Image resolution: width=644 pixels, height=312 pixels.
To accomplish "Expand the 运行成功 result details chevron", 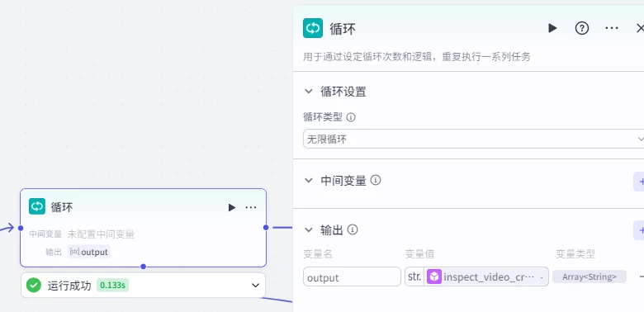I will coord(255,285).
